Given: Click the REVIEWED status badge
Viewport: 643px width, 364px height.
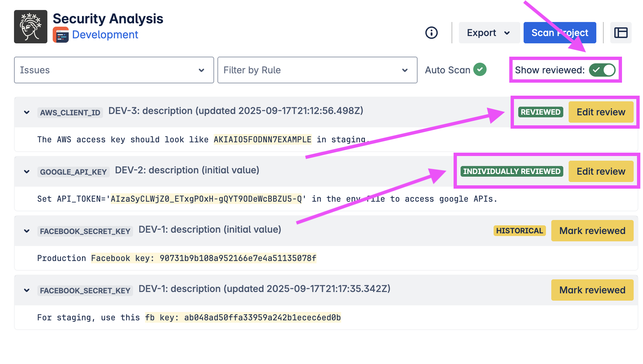Looking at the screenshot, I should (540, 112).
